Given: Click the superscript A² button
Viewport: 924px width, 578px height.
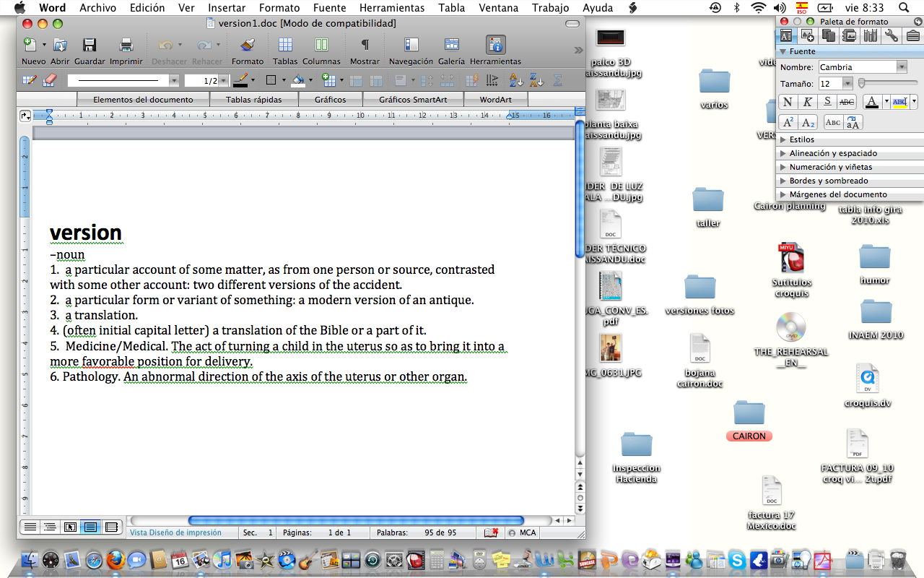Looking at the screenshot, I should pyautogui.click(x=788, y=122).
